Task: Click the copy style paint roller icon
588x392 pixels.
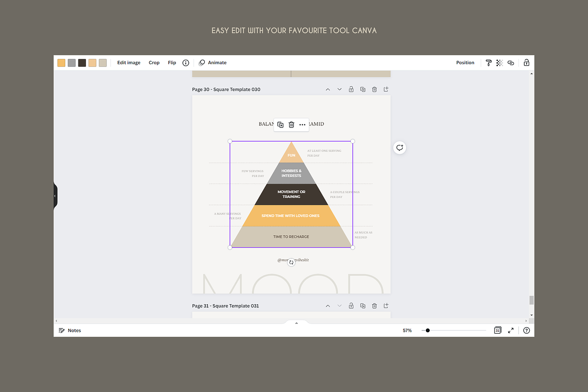Action: [489, 63]
